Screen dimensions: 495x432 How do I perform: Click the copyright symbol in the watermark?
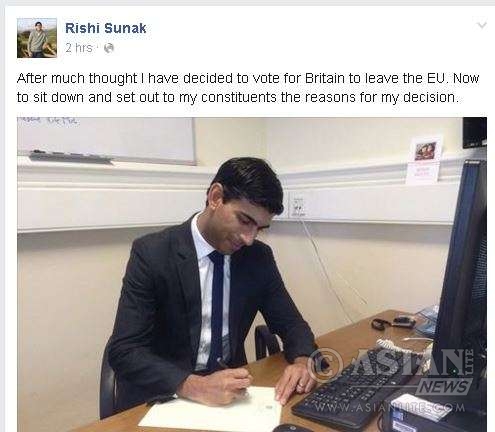point(324,364)
